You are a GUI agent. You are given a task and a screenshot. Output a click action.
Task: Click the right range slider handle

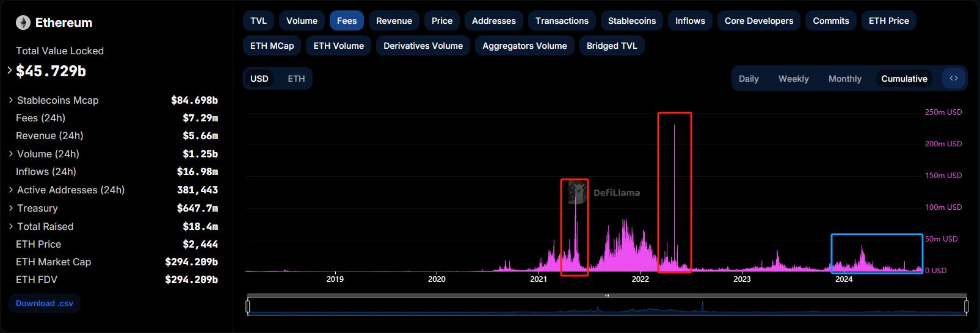966,306
